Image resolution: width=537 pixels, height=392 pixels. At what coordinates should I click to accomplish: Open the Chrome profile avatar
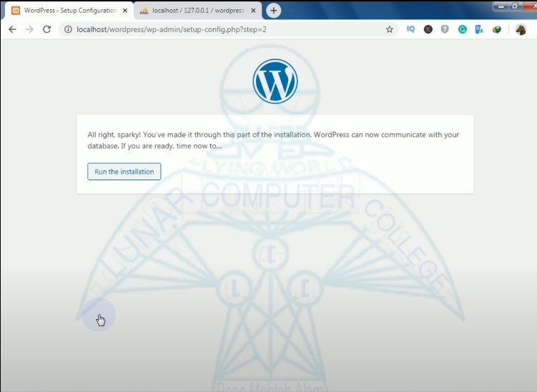click(x=521, y=29)
